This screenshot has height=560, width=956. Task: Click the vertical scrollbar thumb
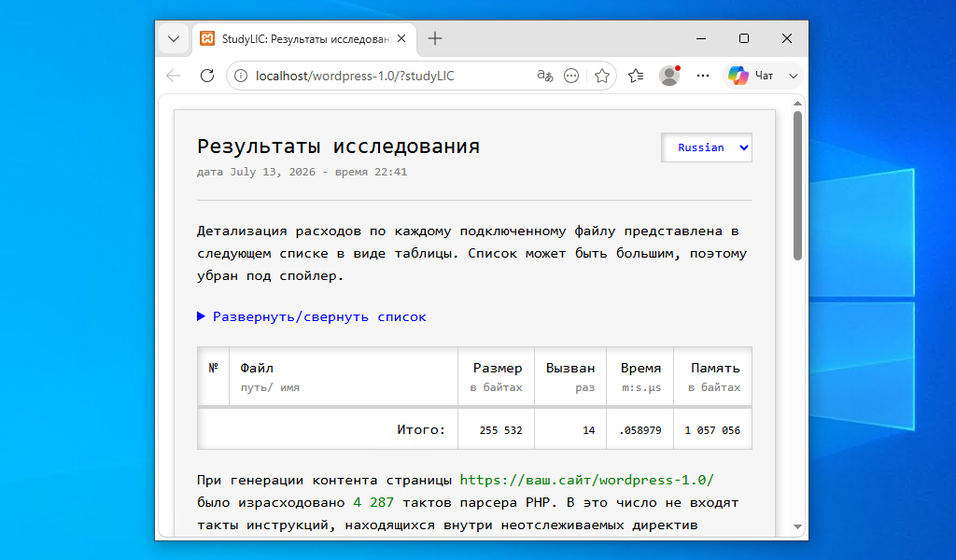point(797,186)
